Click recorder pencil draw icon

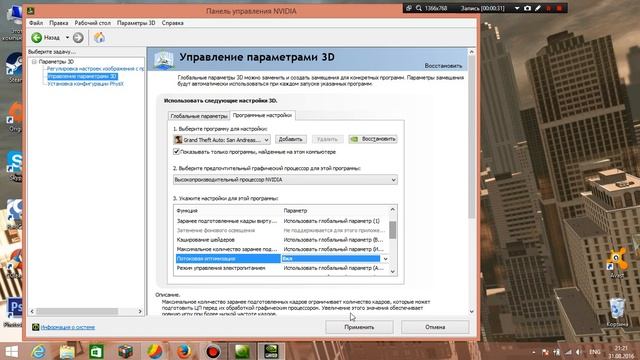coord(538,8)
